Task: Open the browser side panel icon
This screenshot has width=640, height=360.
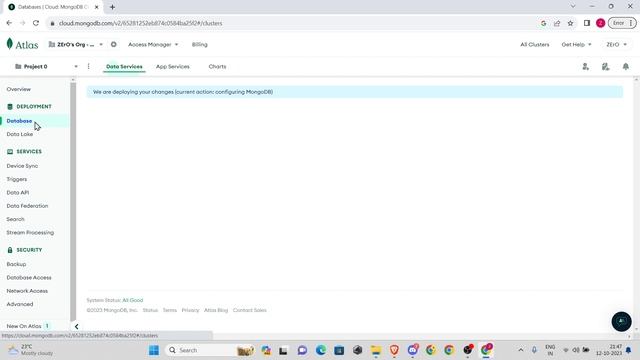Action: [587, 23]
